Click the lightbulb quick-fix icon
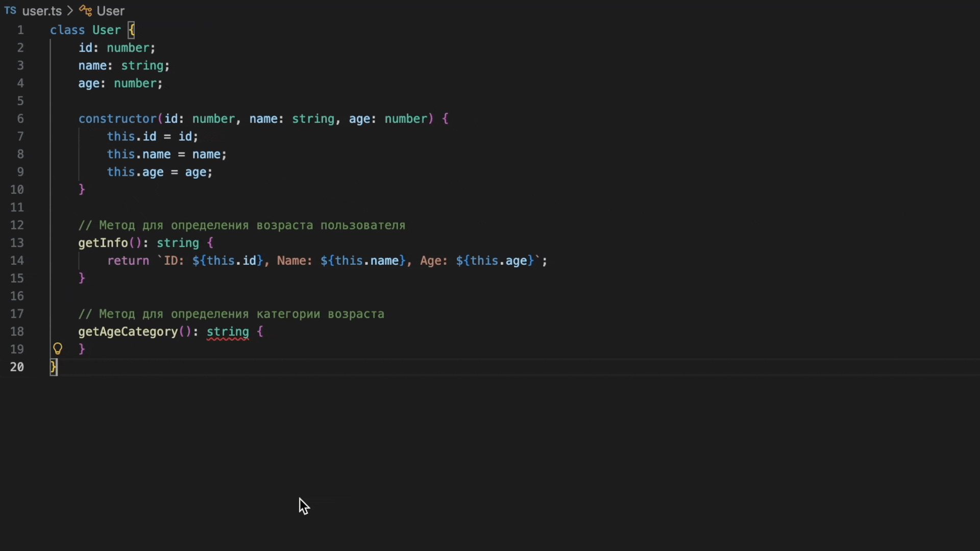 [58, 349]
